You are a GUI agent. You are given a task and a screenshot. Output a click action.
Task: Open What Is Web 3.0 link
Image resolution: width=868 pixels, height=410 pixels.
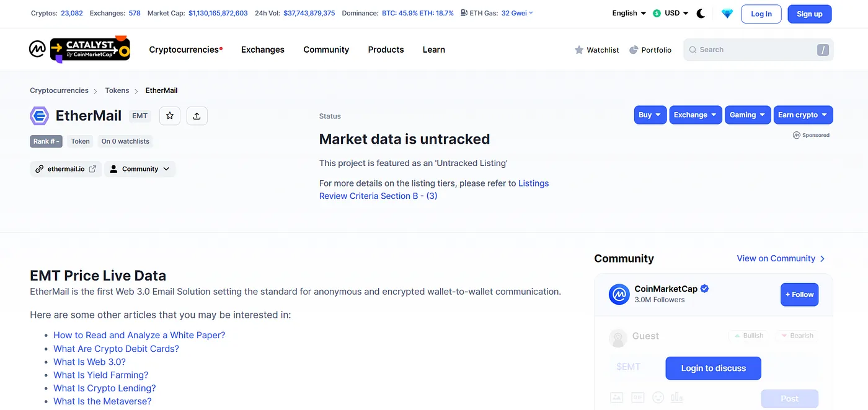89,362
